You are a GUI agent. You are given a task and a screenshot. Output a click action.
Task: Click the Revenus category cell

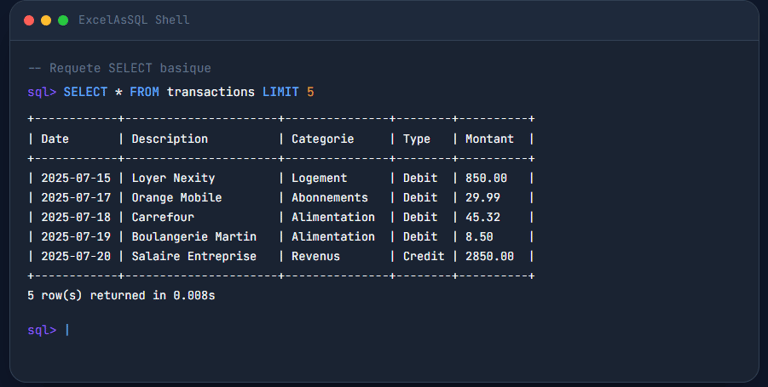316,257
